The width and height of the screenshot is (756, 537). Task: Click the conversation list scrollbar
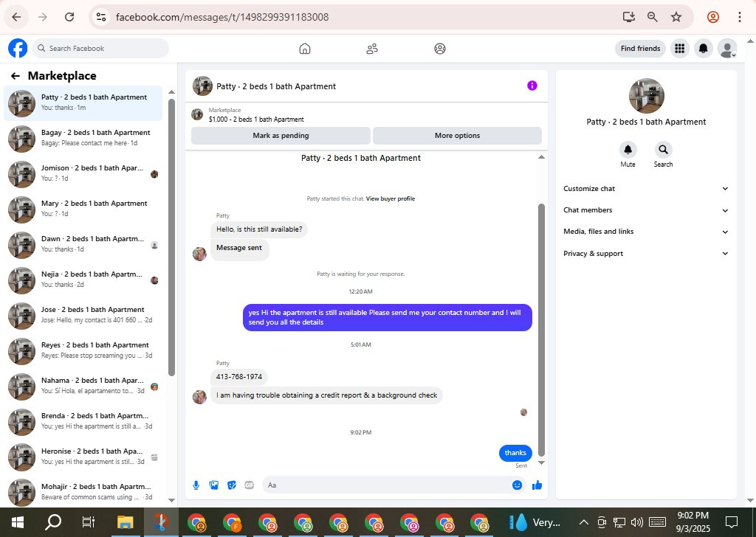pos(171,238)
